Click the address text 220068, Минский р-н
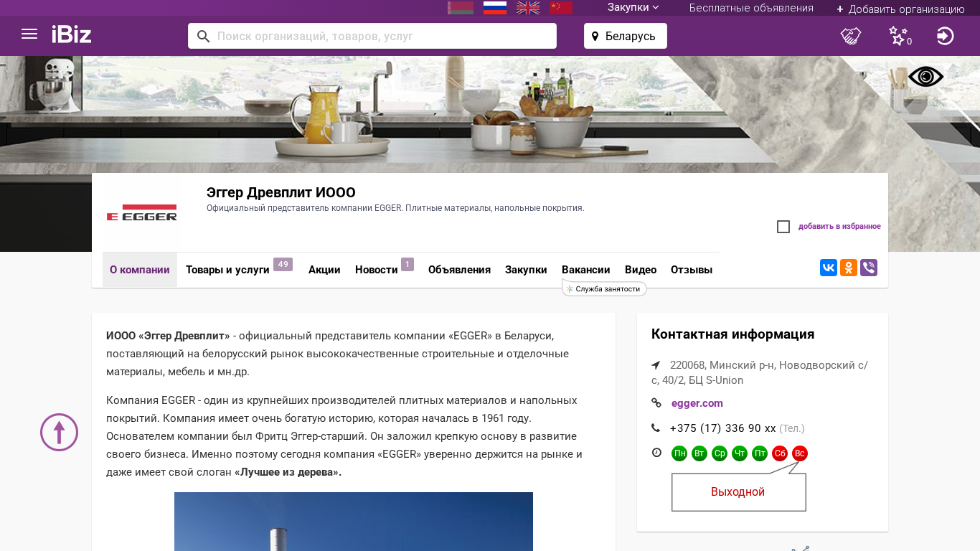The image size is (980, 551). pyautogui.click(x=760, y=372)
